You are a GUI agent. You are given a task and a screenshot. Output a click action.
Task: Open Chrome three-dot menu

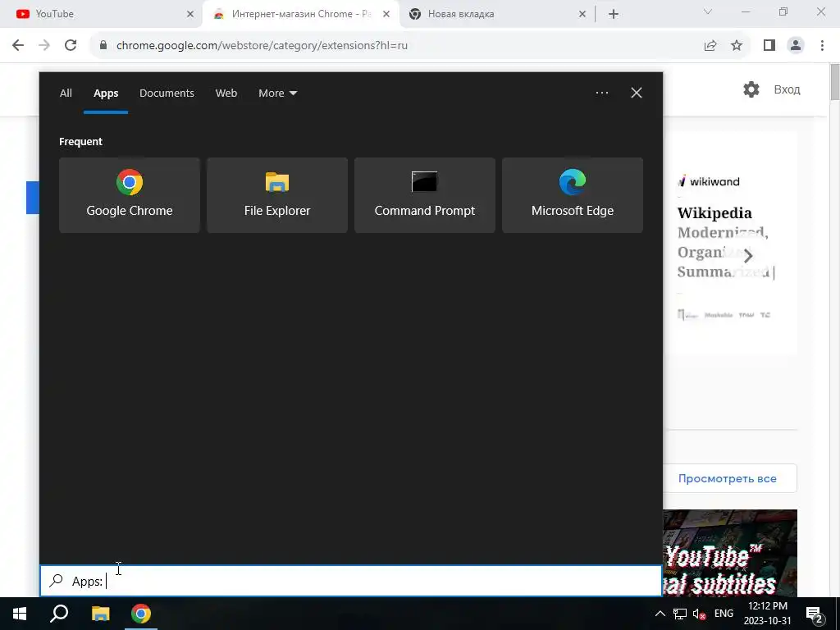click(822, 45)
